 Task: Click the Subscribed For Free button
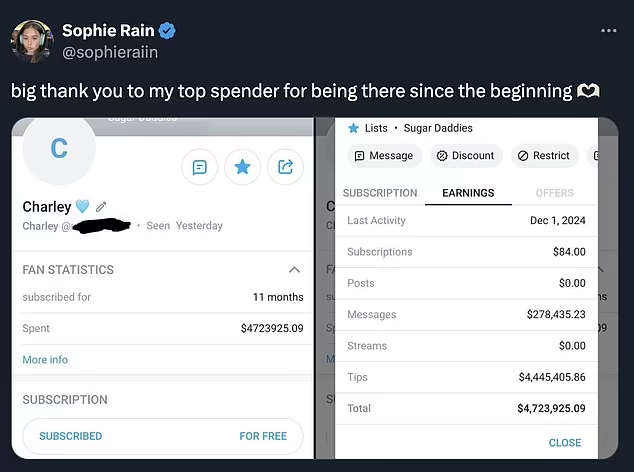(x=162, y=436)
